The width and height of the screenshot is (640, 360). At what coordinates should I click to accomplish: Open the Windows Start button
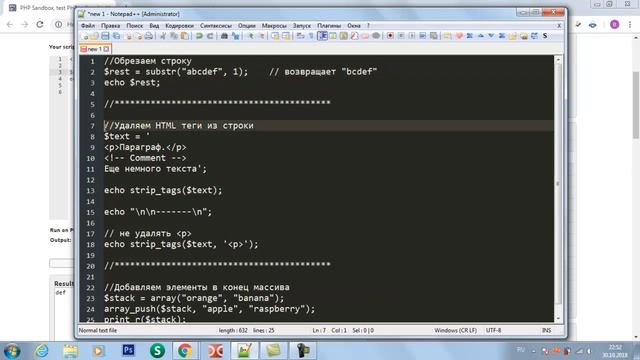tap(12, 351)
